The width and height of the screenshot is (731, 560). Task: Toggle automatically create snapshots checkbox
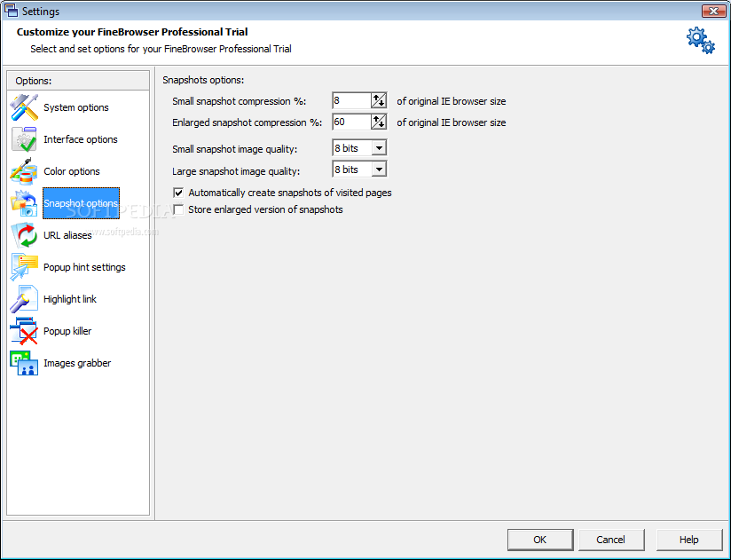178,193
